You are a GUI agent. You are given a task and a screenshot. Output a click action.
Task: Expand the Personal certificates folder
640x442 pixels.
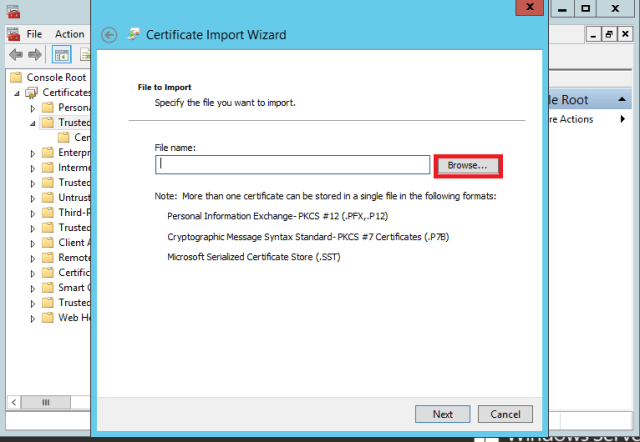pos(33,108)
